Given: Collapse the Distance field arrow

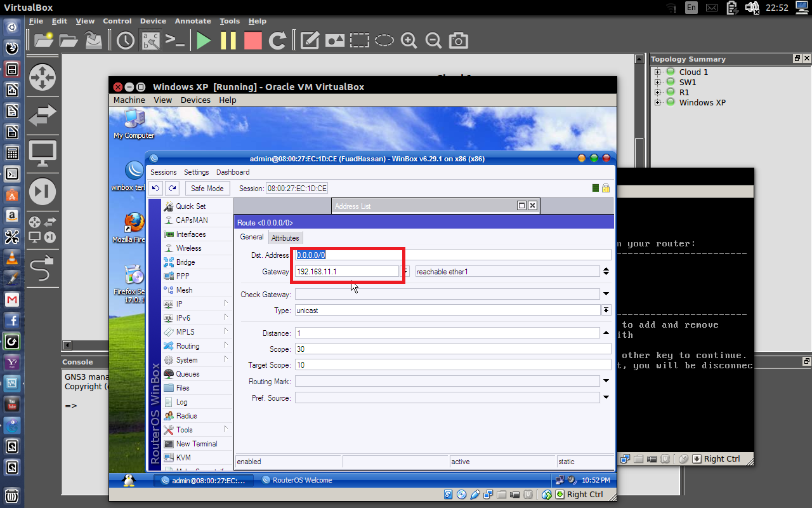Looking at the screenshot, I should pos(606,333).
